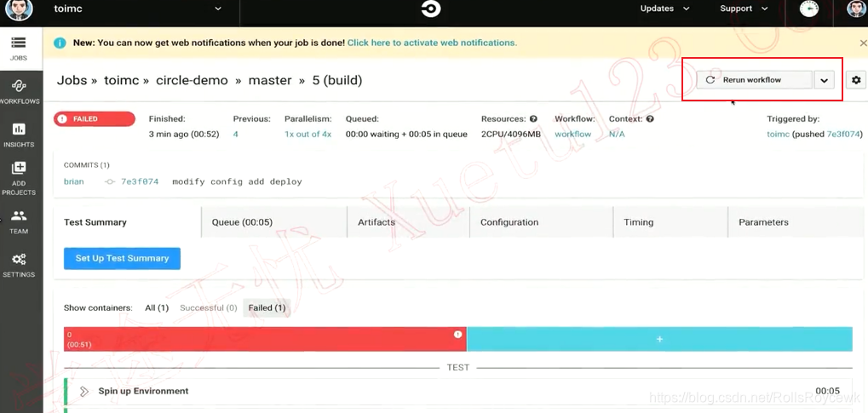Open the Jobs breadcrumb link
Viewport: 868px width, 413px height.
coord(72,80)
